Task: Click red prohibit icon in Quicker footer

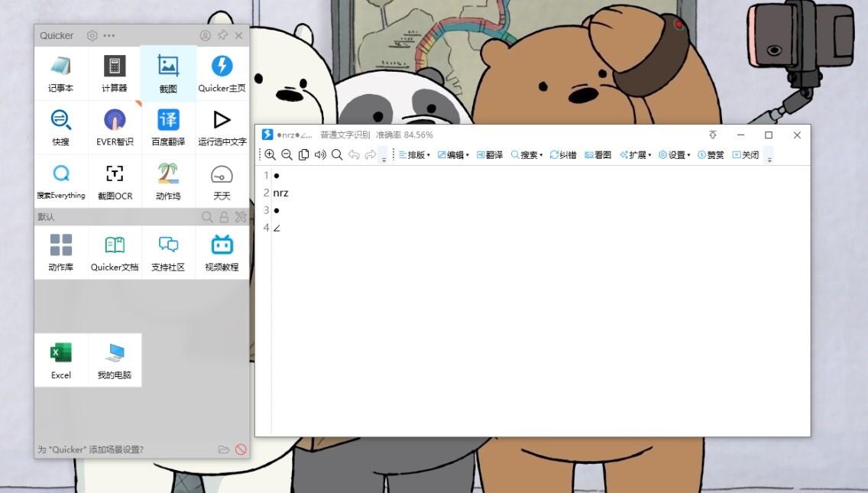Action: coord(240,449)
